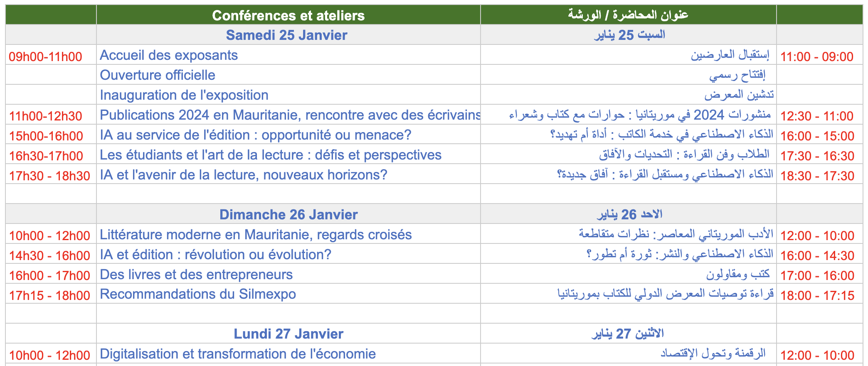Image resolution: width=868 pixels, height=366 pixels.
Task: Select the Arabic "12:30 - 11:00" time cell
Action: 816,116
